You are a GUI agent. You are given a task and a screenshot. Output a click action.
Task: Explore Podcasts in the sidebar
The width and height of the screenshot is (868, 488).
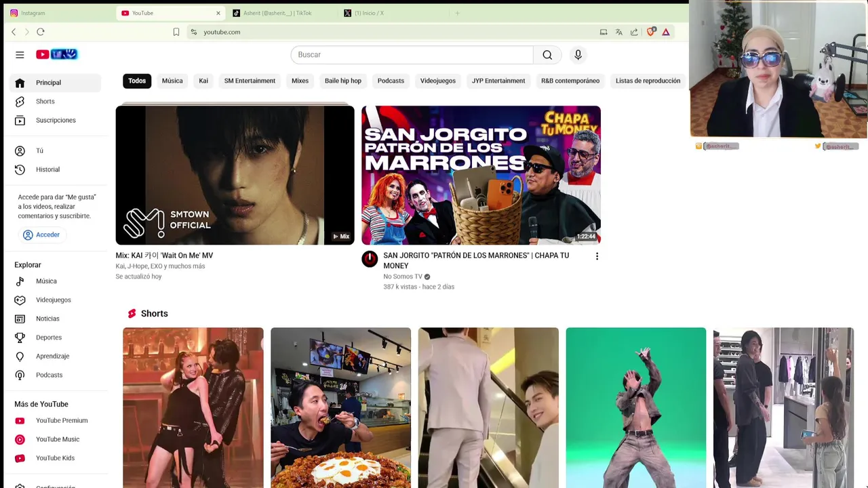(x=56, y=375)
